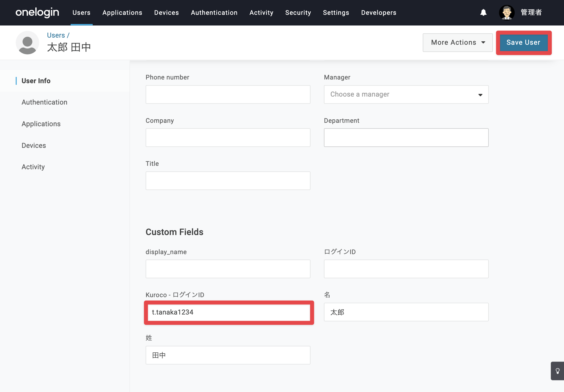The height and width of the screenshot is (392, 564).
Task: Open the Choose a manager dropdown
Action: click(x=406, y=95)
